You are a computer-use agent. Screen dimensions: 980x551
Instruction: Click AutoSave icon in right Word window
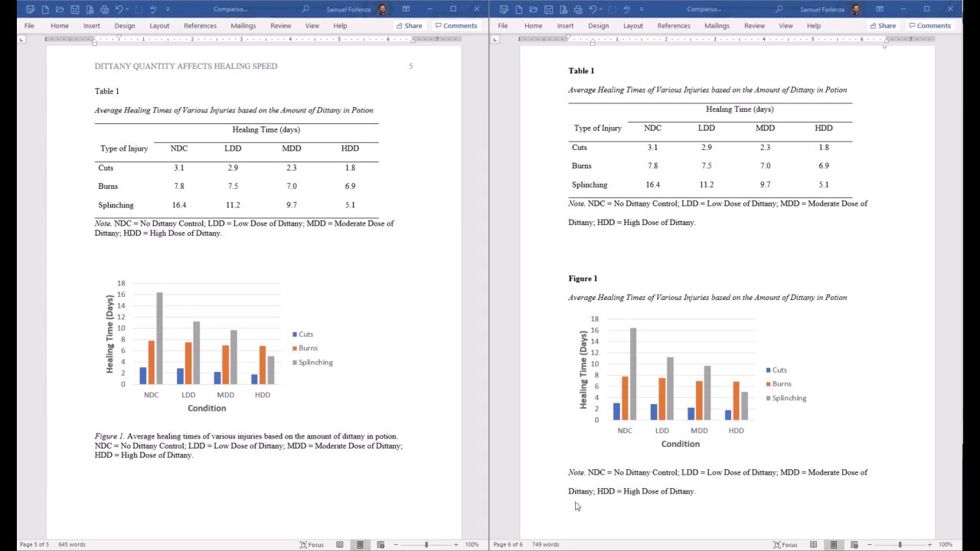pos(504,9)
